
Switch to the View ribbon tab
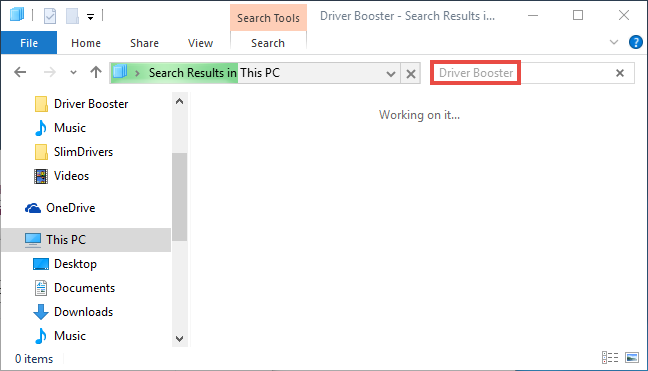point(200,43)
